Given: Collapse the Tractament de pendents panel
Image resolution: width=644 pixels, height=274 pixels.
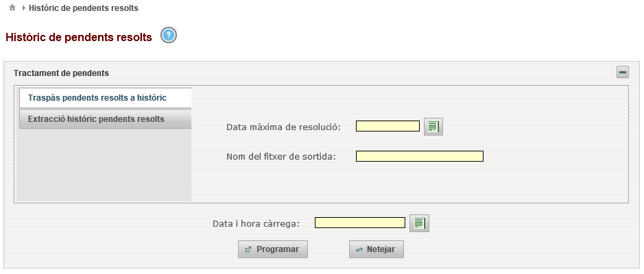Looking at the screenshot, I should point(623,73).
